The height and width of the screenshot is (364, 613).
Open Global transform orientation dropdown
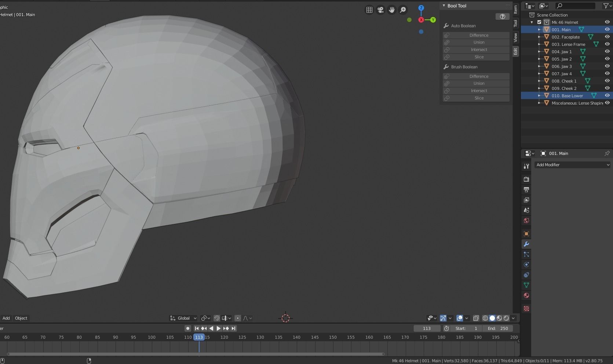[183, 318]
